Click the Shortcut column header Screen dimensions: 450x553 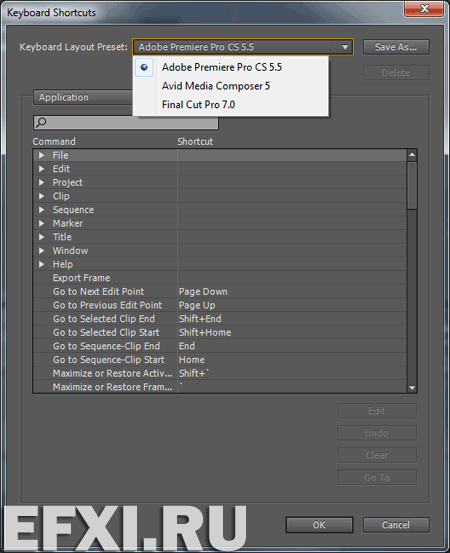point(195,141)
